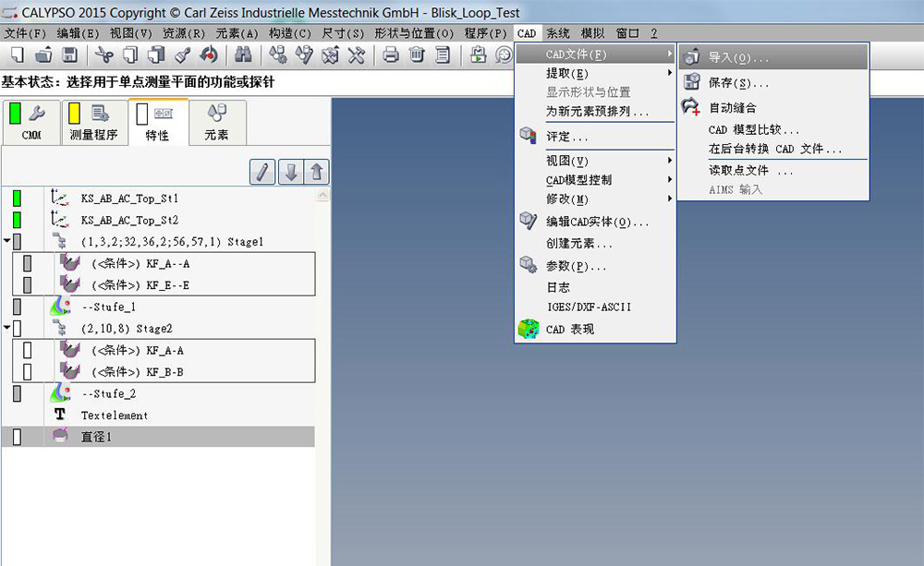Open the 程序(P) menu
Viewport: 924px width, 566px height.
[x=486, y=33]
